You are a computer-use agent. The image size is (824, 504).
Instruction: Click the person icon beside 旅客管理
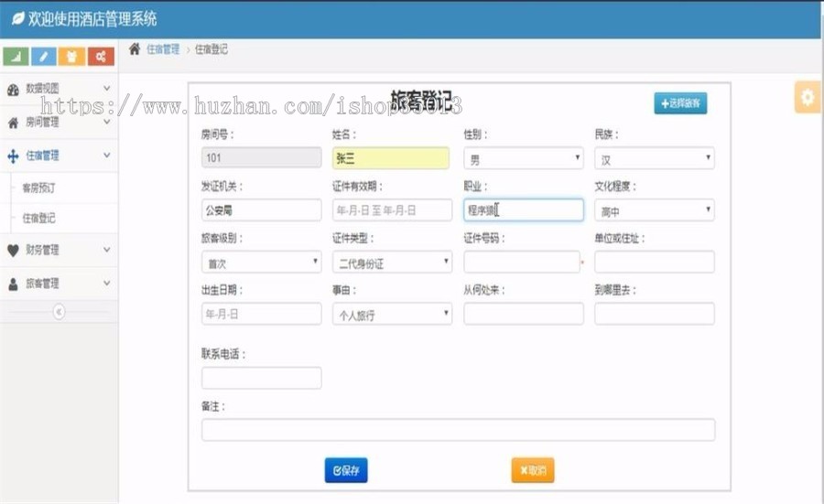(x=13, y=284)
